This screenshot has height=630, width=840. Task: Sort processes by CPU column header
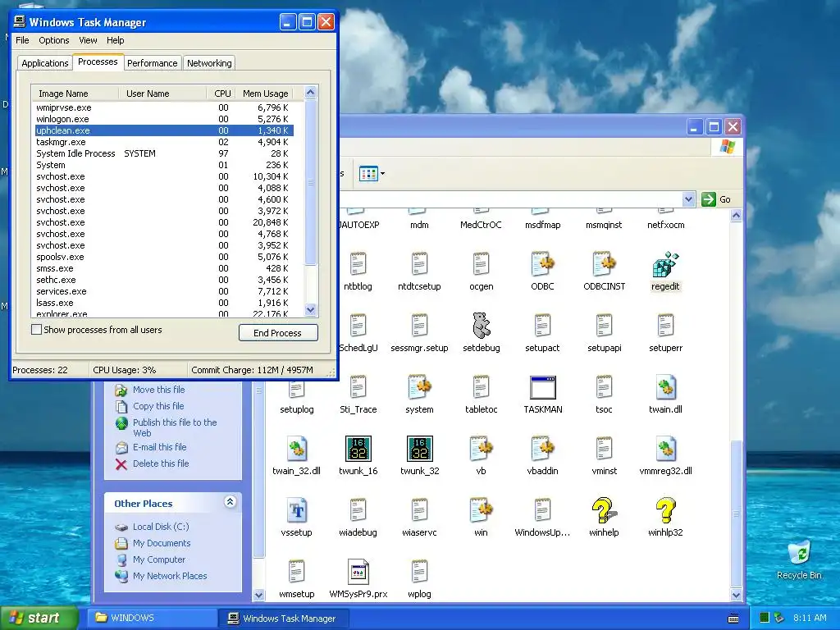coord(221,94)
